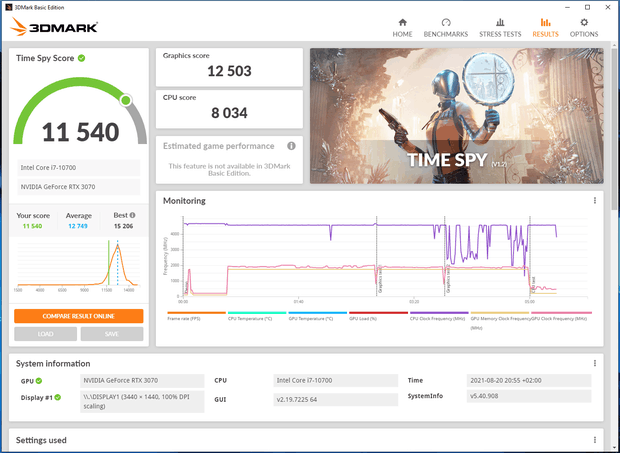Screen dimensions: 620x453
Task: Click COMPARE RESULT ONLINE button
Action: 79,316
